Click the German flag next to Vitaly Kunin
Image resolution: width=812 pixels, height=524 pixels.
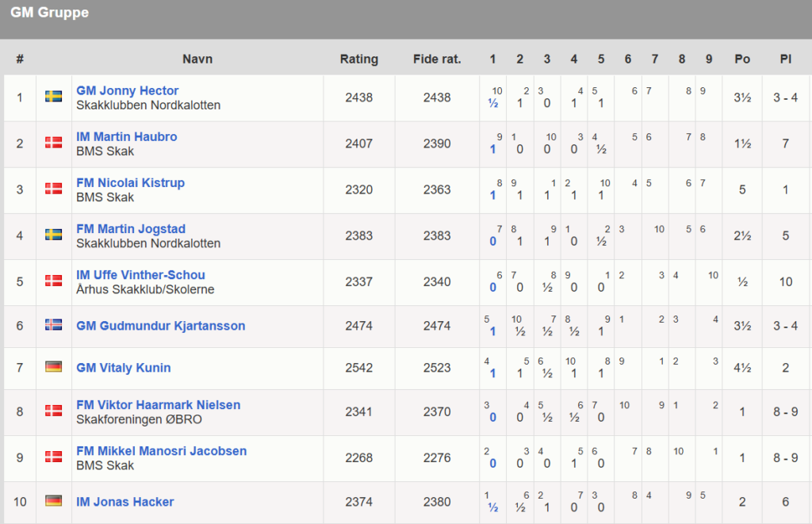click(x=54, y=367)
